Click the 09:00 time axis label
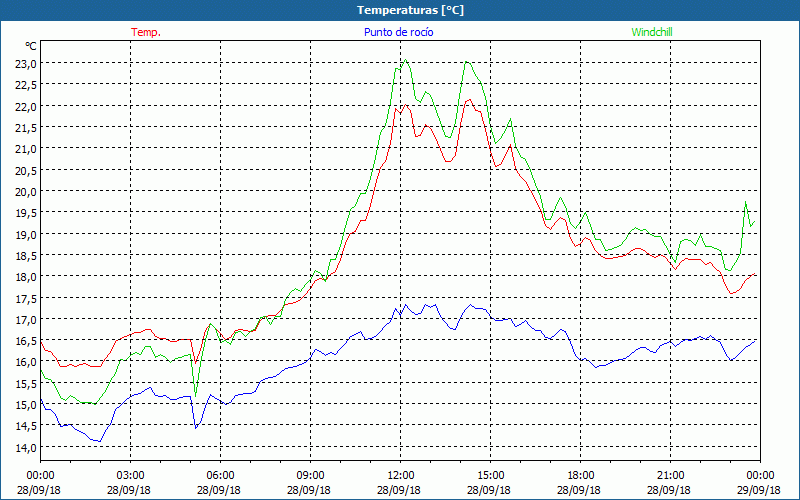This screenshot has width=800, height=500. click(x=310, y=476)
